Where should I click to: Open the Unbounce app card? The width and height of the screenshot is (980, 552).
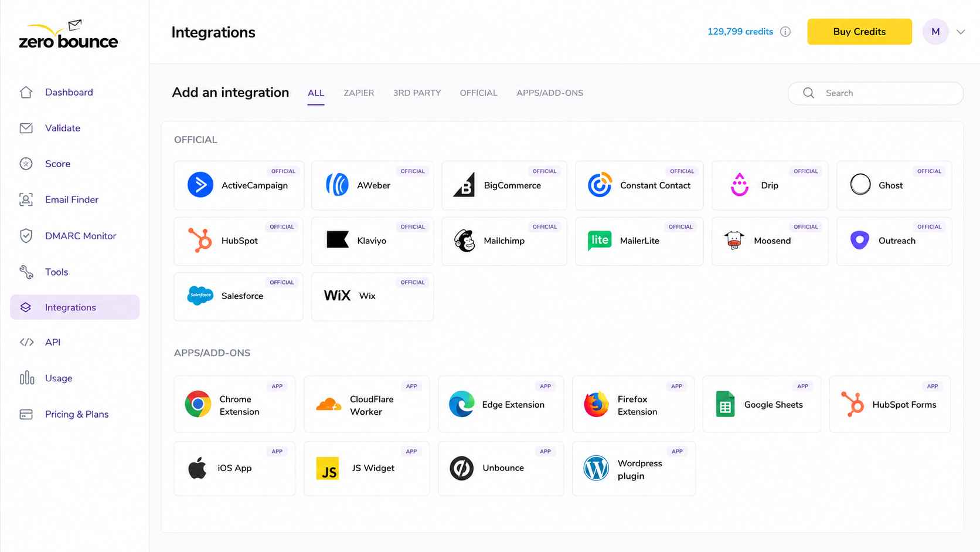pos(501,468)
